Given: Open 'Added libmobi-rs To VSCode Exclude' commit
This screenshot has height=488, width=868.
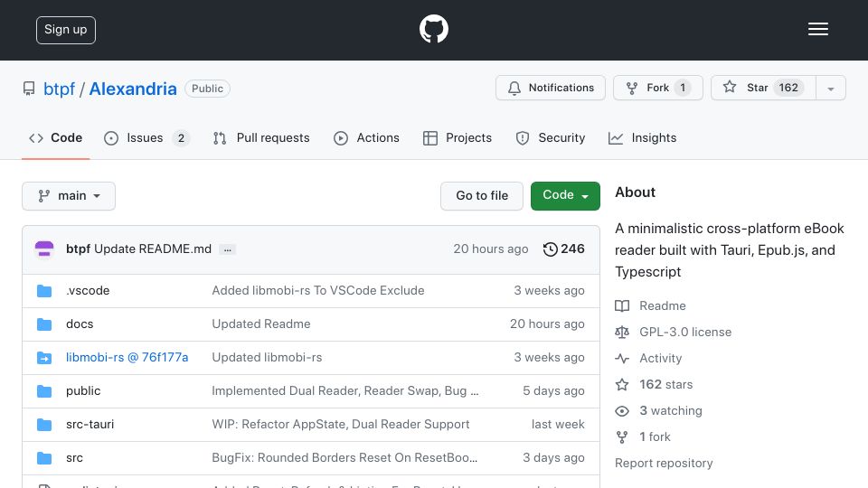Looking at the screenshot, I should pyautogui.click(x=317, y=290).
